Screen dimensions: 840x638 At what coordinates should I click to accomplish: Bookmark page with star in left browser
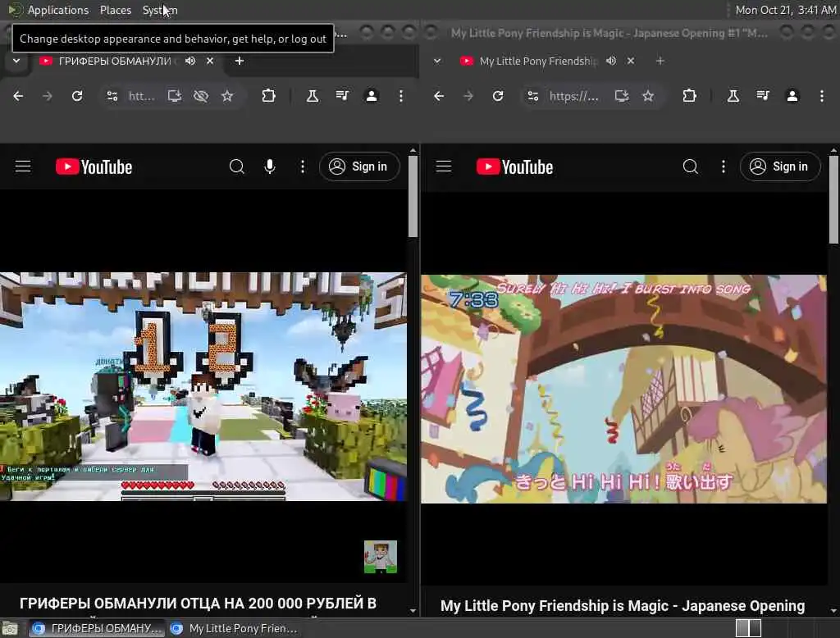227,96
